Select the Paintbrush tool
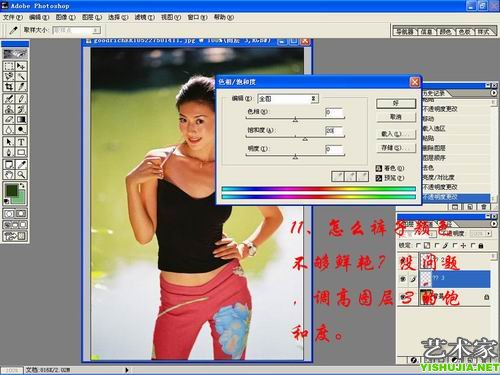The height and width of the screenshot is (375, 500). pos(21,99)
